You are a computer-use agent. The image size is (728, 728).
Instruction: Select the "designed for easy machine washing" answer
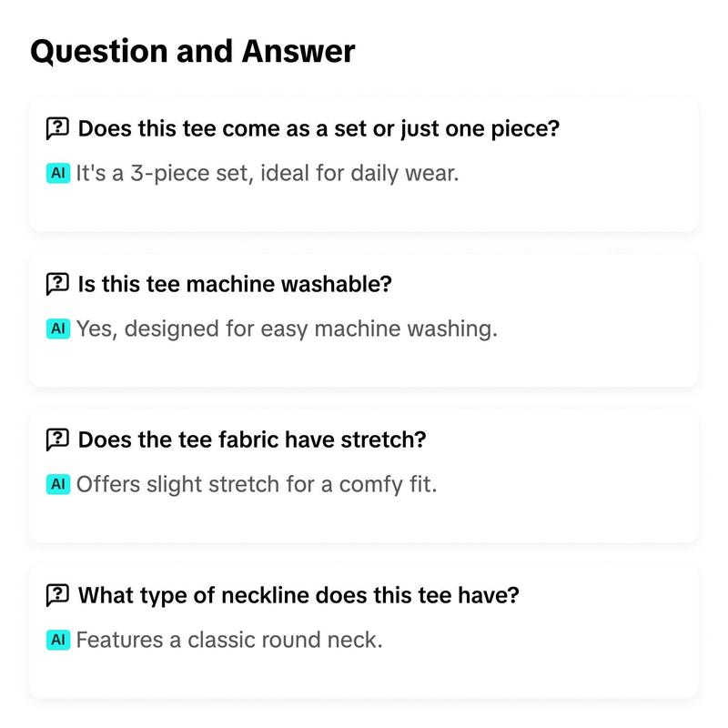[287, 329]
